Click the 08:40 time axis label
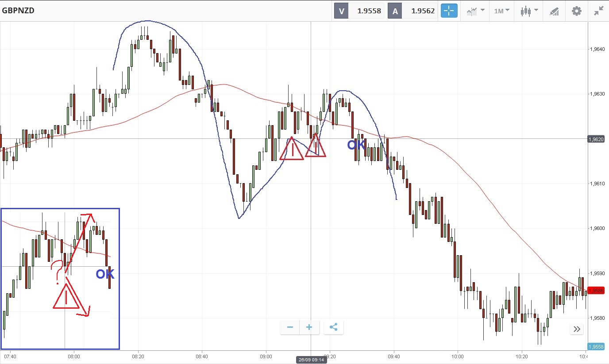 202,356
